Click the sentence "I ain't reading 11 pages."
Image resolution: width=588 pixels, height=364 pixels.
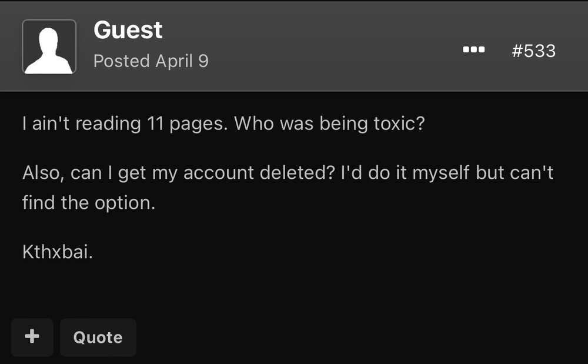point(121,125)
